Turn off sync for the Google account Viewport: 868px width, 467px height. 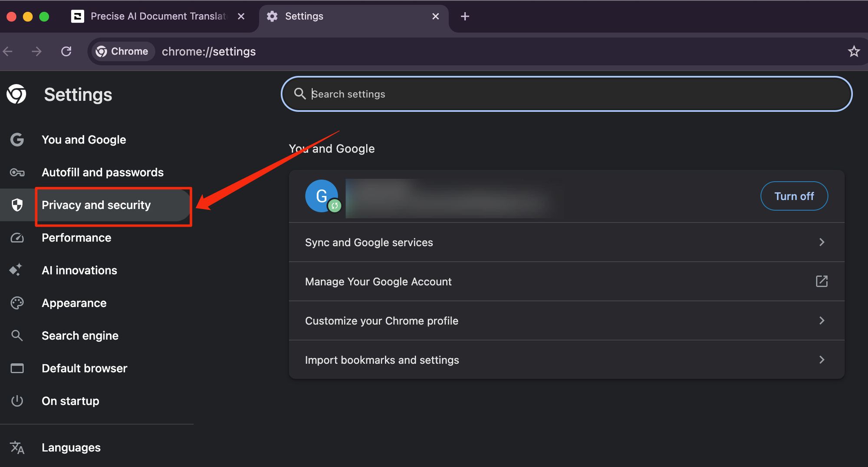[x=794, y=196]
